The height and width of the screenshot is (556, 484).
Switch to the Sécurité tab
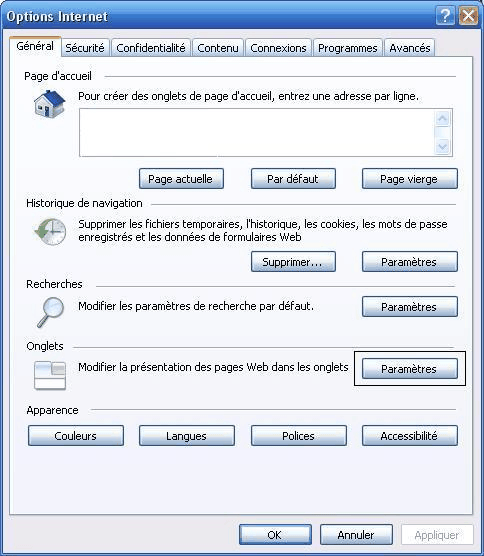pos(85,48)
